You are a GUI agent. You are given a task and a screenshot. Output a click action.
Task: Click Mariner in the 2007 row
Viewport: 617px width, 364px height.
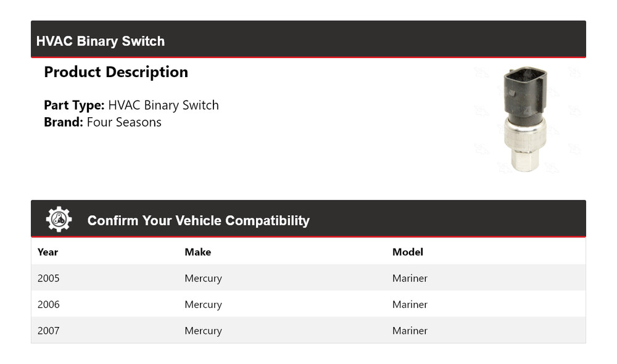410,331
